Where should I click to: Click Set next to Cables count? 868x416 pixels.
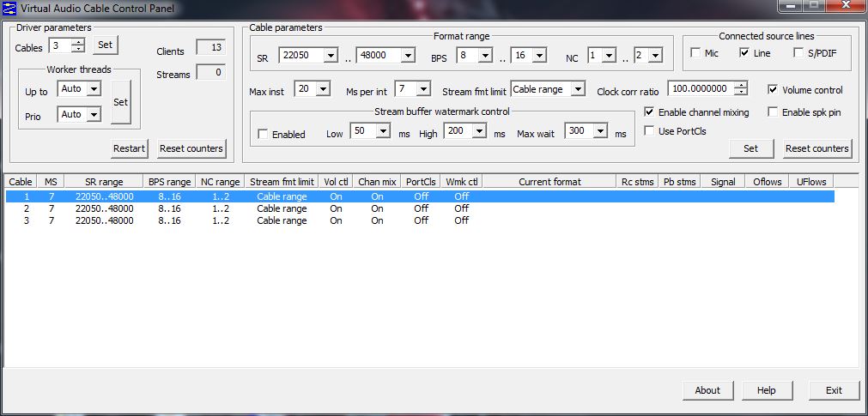[106, 45]
